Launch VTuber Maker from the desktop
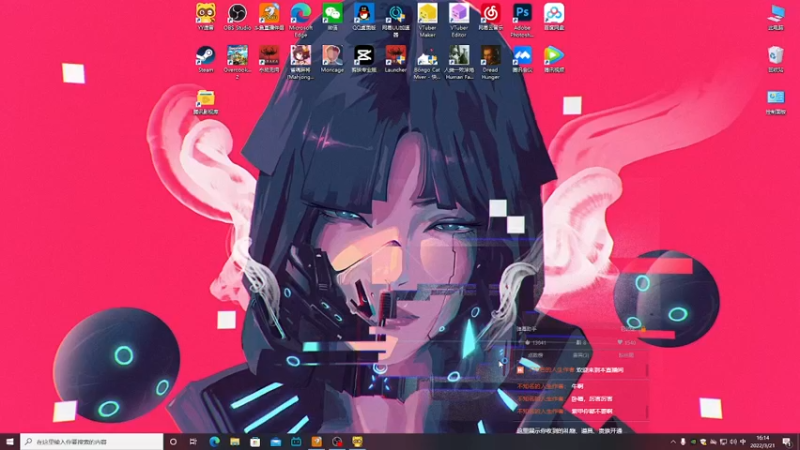 428,20
